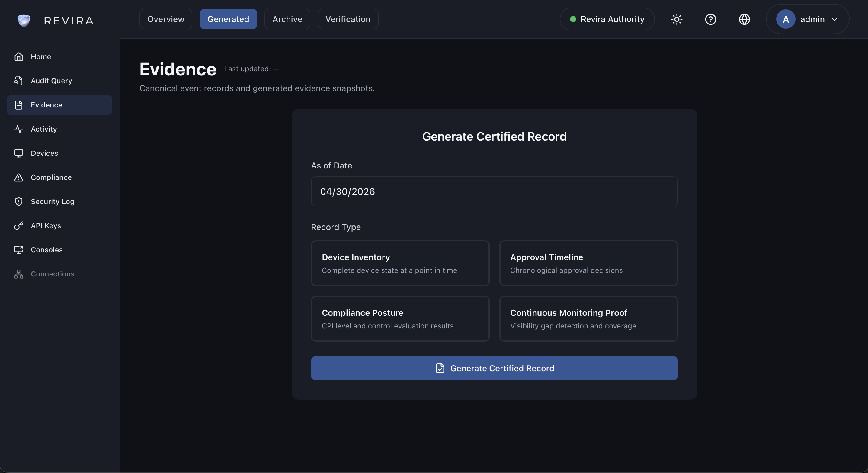The height and width of the screenshot is (473, 868).
Task: Click the Devices monitor icon
Action: [18, 153]
